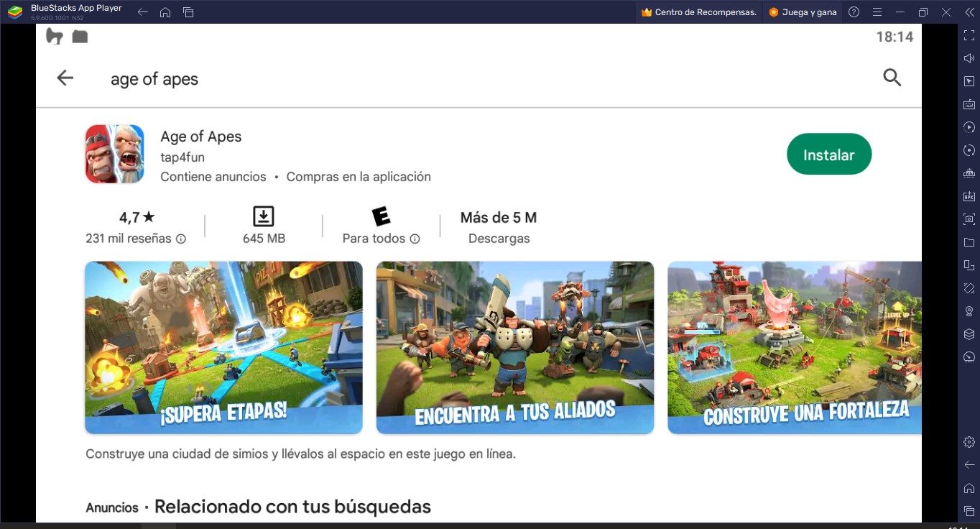Click the sidebar eco mode gauge icon

(969, 357)
